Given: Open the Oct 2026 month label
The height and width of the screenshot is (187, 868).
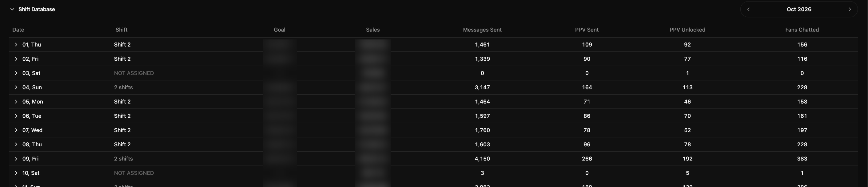Looking at the screenshot, I should pos(799,9).
